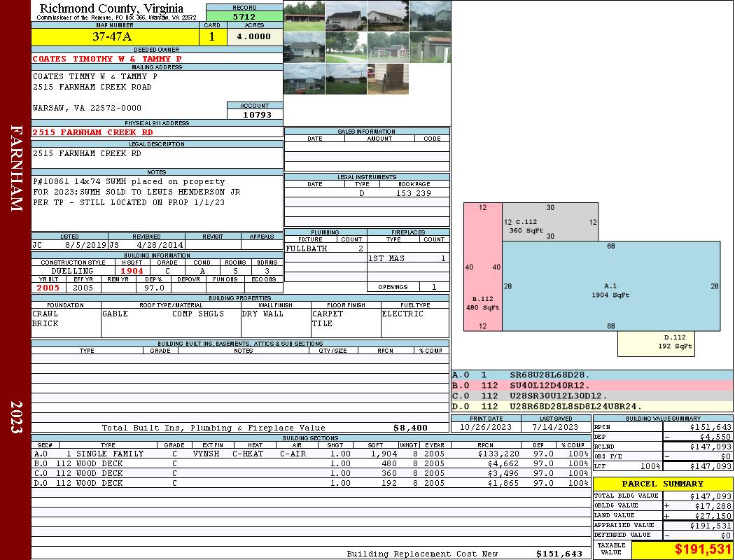Click the last saved date 7/14/2023
The image size is (735, 560).
pyautogui.click(x=555, y=427)
